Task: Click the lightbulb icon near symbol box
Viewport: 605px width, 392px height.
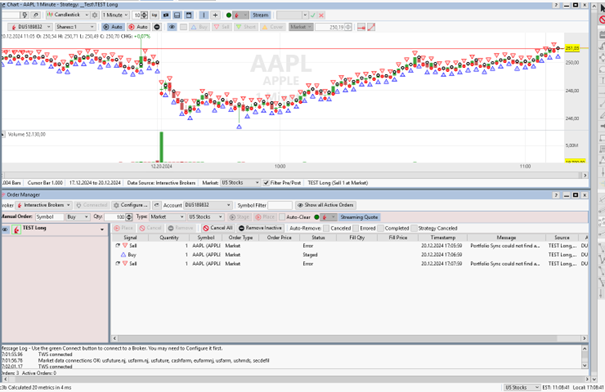Action: pos(25,15)
